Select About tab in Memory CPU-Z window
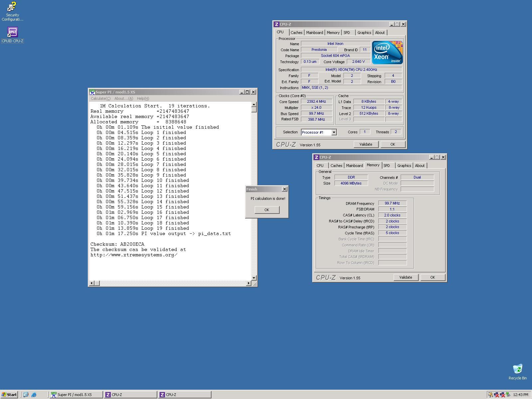The height and width of the screenshot is (399, 532). (420, 166)
